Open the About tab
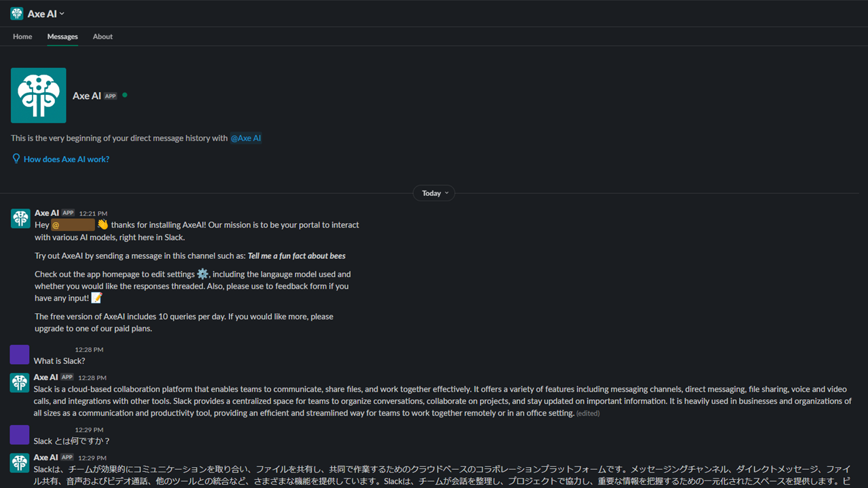Screen dimensions: 868x488 tap(102, 36)
